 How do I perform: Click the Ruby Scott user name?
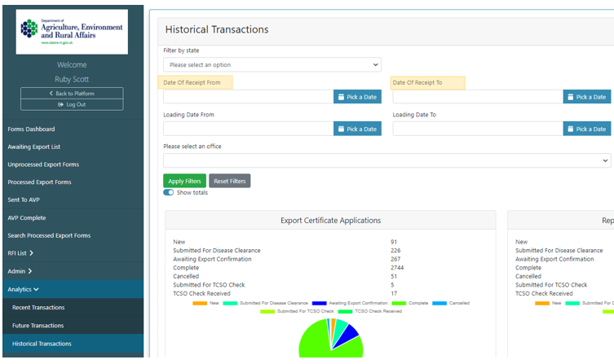(x=72, y=79)
